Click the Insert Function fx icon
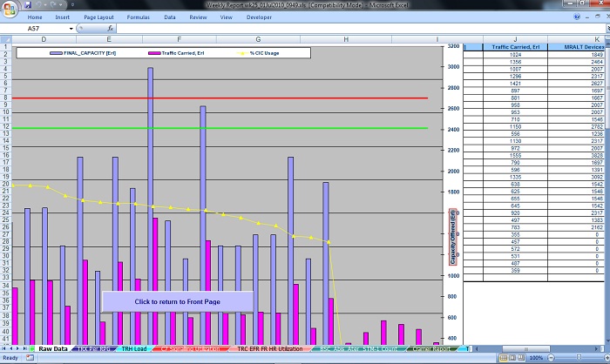Screen dimensions: 610x364 [x=109, y=29]
